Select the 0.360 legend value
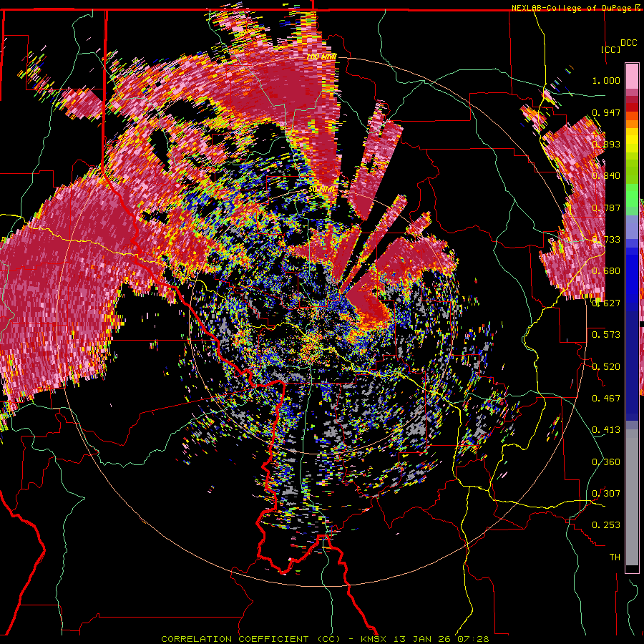The width and height of the screenshot is (644, 644). (606, 462)
